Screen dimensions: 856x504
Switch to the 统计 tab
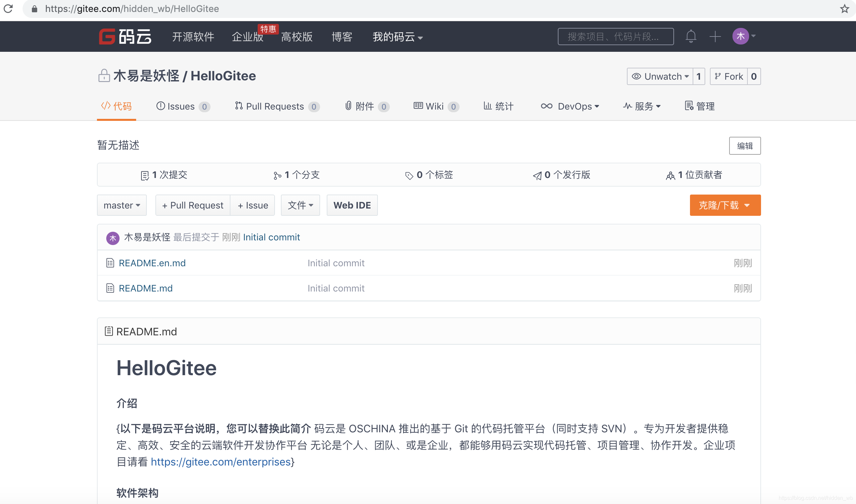tap(498, 106)
